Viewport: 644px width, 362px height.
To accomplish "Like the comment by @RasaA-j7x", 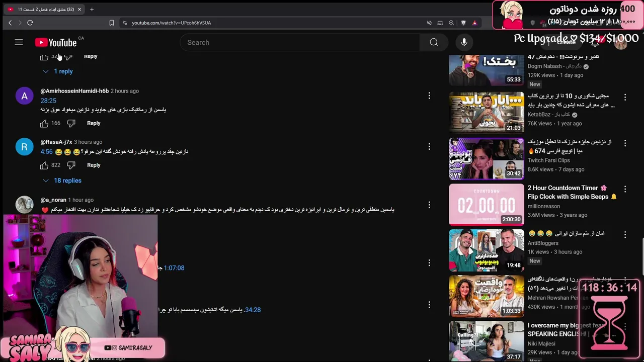I will click(44, 165).
